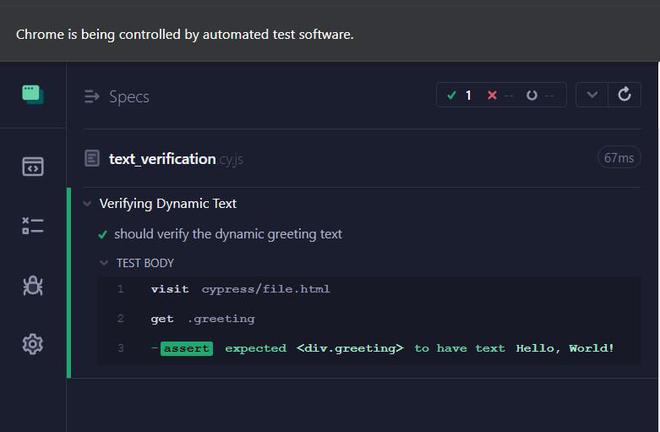
Task: Click the rerun all tests icon
Action: [x=625, y=95]
